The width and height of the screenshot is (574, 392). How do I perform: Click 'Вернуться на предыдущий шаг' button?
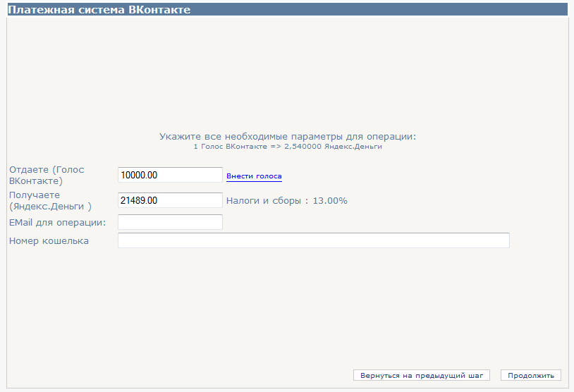point(422,375)
